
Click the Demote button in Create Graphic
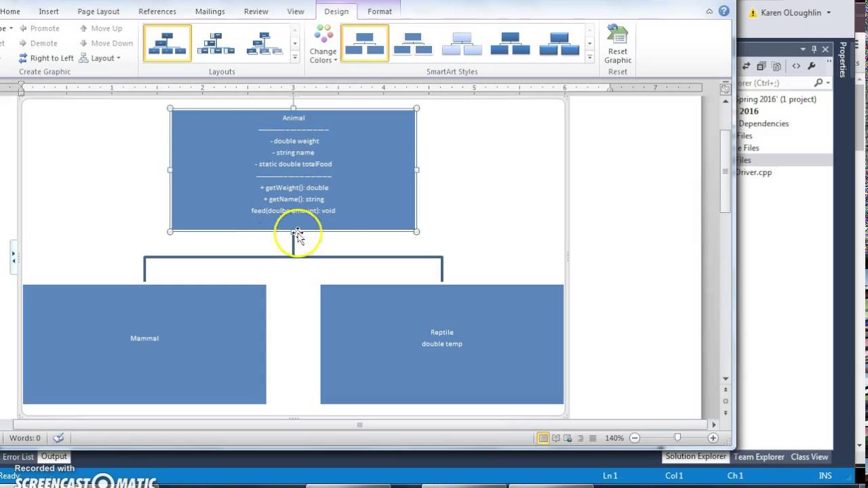pos(38,43)
